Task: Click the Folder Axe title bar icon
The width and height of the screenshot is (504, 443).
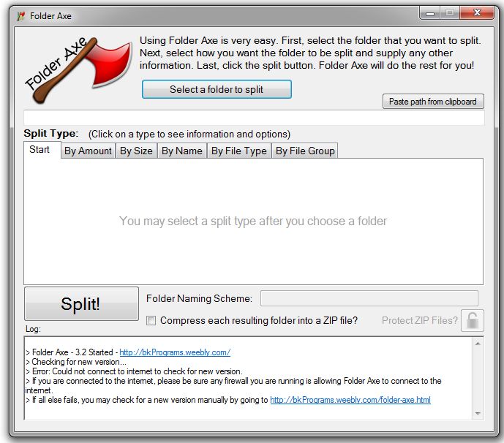Action: click(x=21, y=16)
